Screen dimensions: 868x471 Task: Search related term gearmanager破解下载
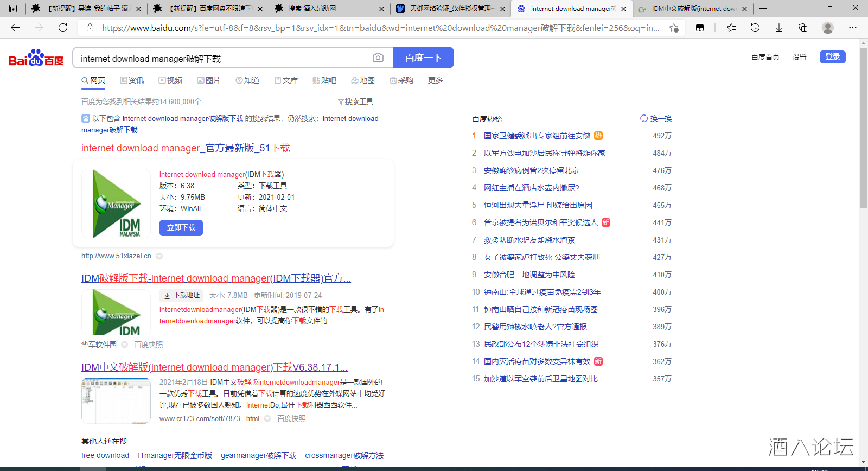coord(258,455)
